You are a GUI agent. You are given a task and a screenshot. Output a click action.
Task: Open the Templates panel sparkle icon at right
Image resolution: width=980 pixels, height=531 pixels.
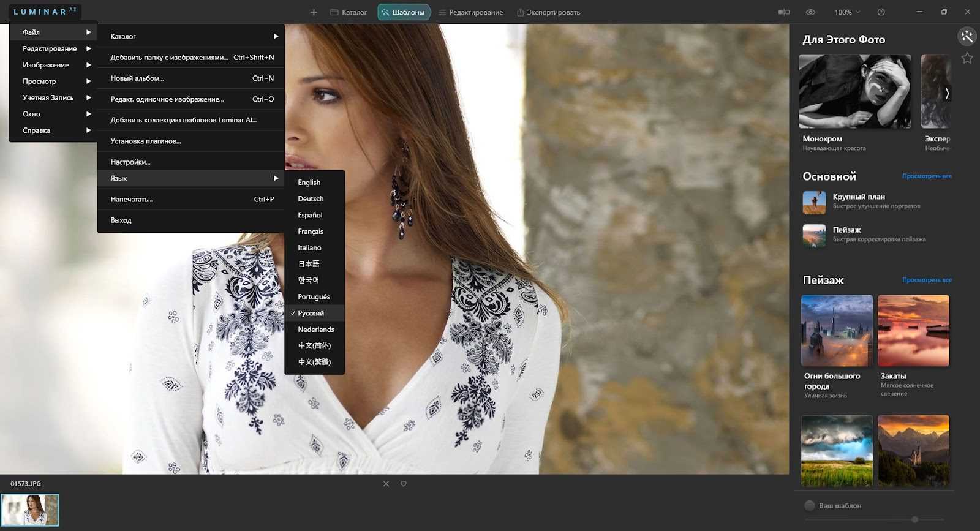pos(967,37)
